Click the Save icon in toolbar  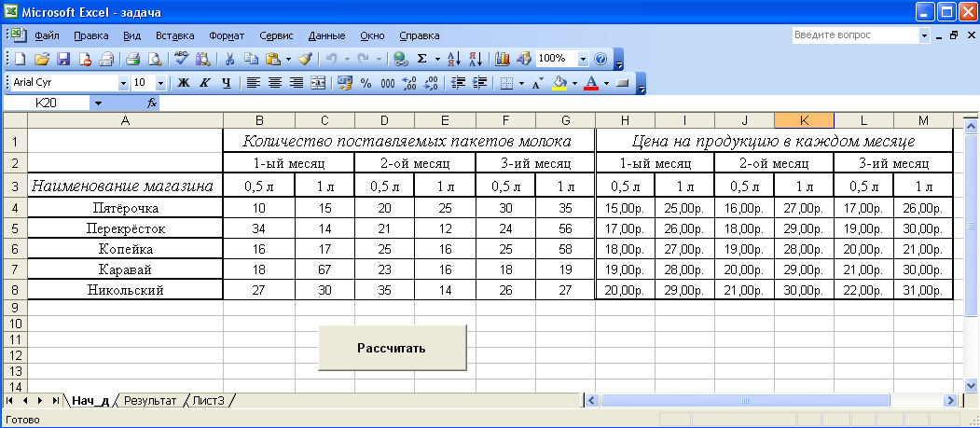pos(63,59)
